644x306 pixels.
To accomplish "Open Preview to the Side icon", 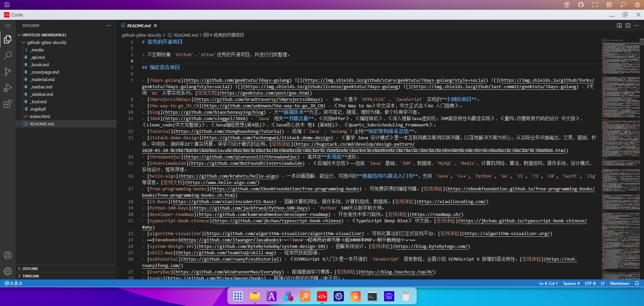I will click(619, 26).
